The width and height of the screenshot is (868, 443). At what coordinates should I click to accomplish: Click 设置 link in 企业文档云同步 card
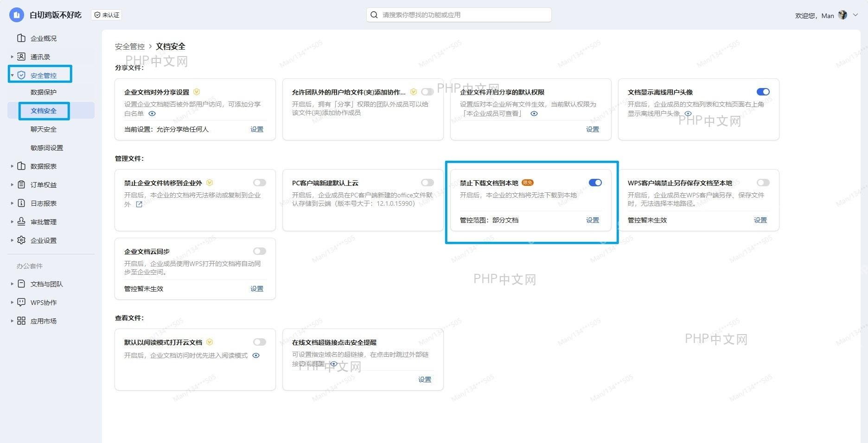[x=257, y=289]
